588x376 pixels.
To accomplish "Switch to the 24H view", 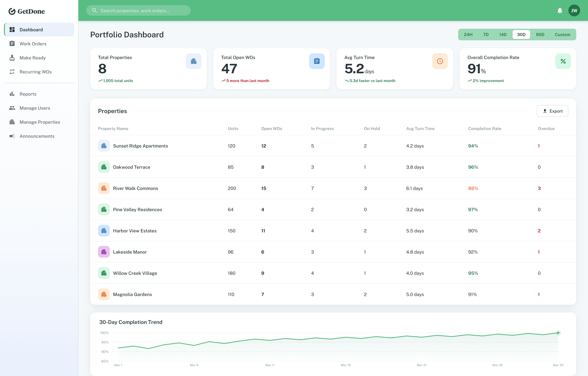I will (468, 34).
